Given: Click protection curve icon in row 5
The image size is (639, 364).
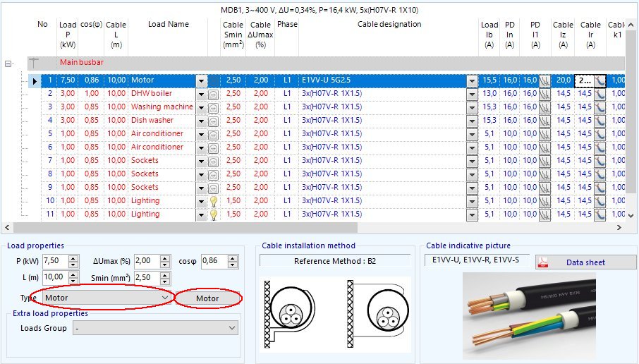Looking at the screenshot, I should tap(544, 134).
